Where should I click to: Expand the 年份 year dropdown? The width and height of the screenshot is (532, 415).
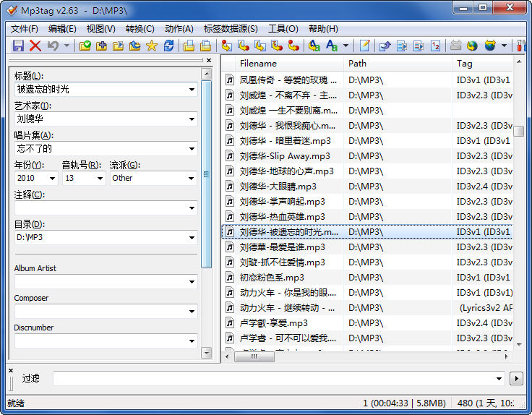point(52,178)
